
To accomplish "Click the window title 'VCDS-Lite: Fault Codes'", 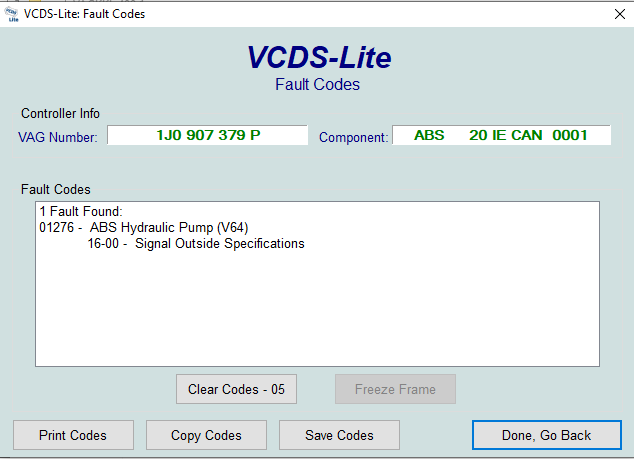I will click(84, 14).
